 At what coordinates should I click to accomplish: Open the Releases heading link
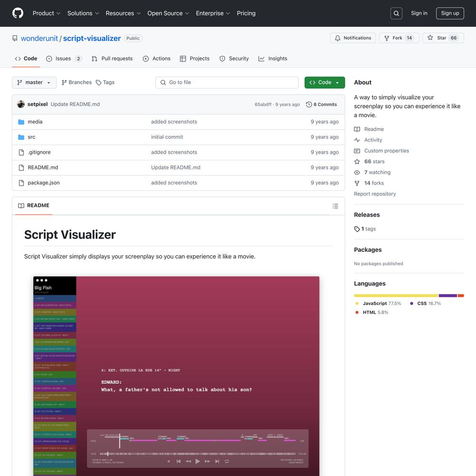(367, 215)
